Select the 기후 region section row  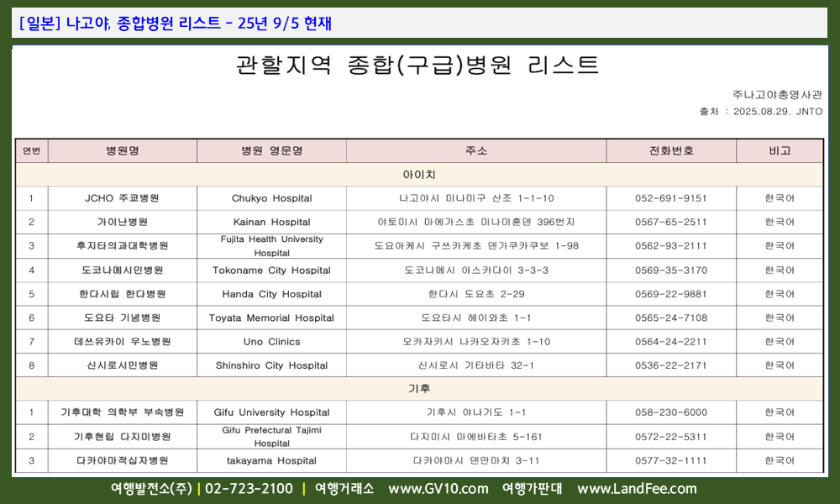419,389
